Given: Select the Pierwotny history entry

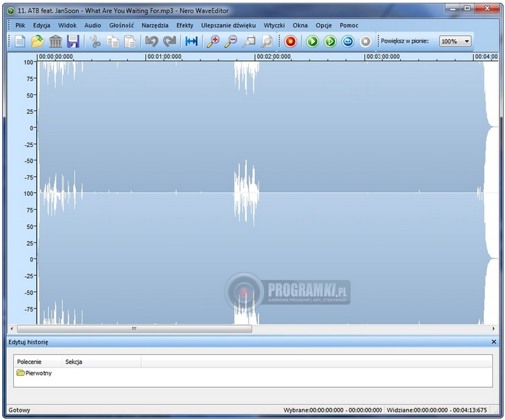Looking at the screenshot, I should [34, 373].
